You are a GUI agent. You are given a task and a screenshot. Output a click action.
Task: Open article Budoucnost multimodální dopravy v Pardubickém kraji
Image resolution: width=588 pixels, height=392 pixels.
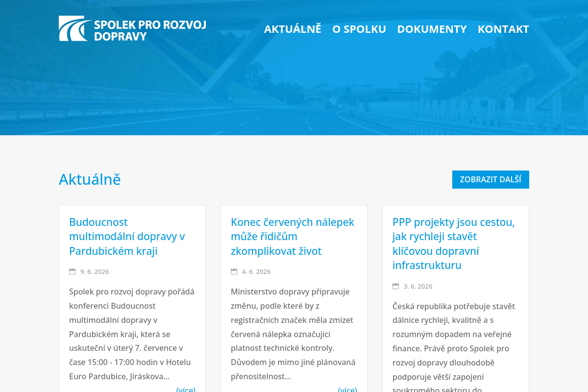[127, 237]
